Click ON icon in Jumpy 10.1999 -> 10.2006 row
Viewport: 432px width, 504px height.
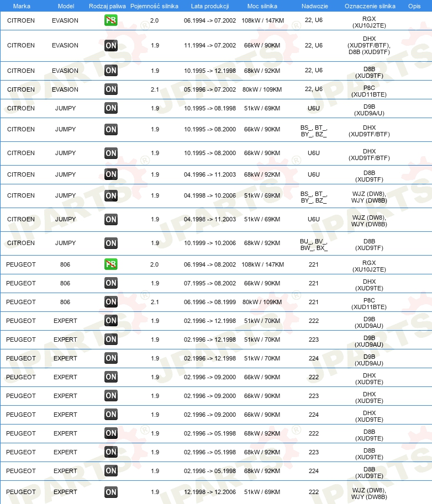pyautogui.click(x=110, y=243)
